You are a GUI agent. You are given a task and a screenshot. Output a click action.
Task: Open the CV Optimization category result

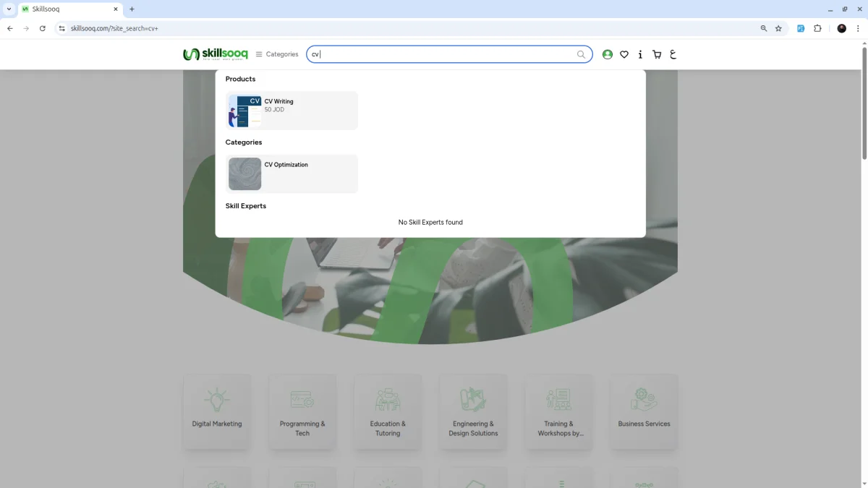[x=292, y=174]
